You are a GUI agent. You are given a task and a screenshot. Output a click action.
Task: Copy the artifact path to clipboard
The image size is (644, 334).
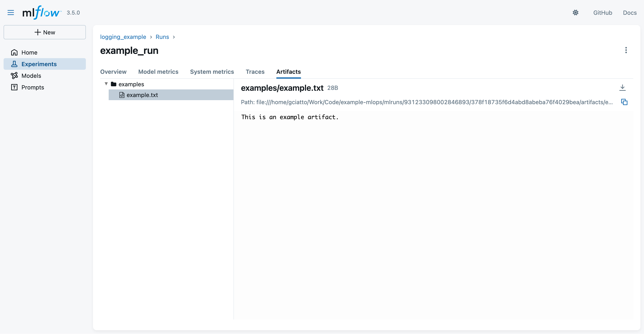tap(624, 102)
